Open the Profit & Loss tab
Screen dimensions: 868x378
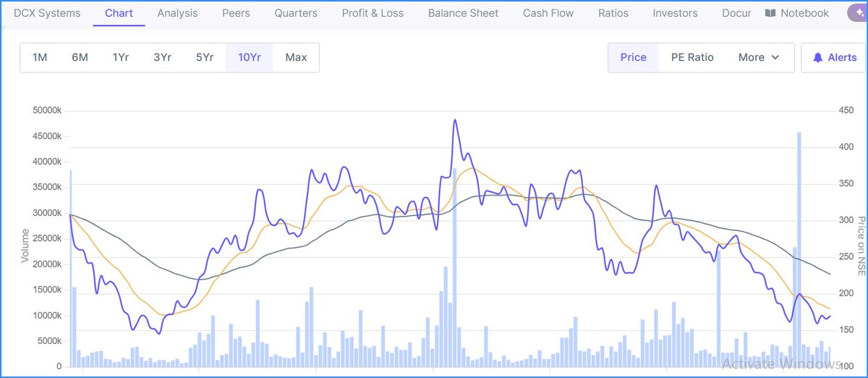pos(373,13)
